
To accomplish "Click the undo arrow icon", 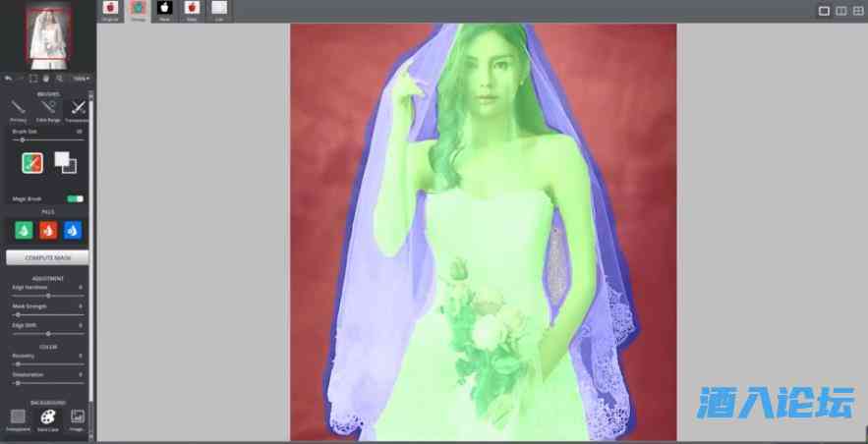I will pos(9,78).
